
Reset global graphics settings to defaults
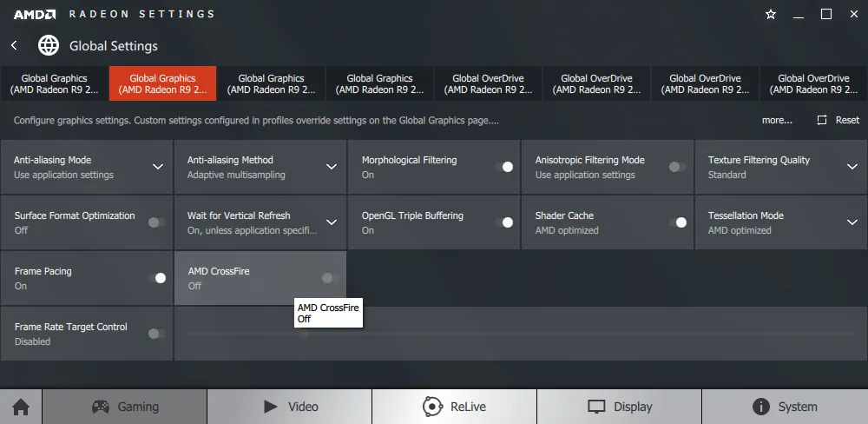pos(838,120)
